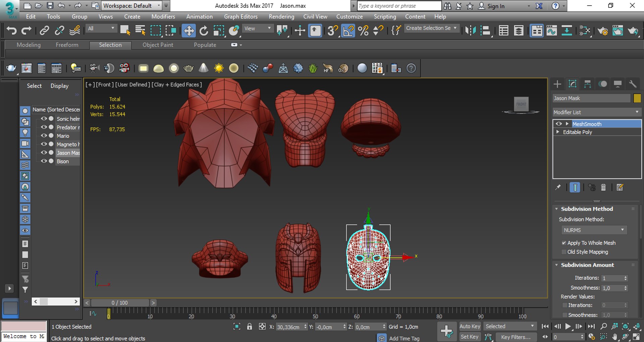Viewport: 644px width, 342px height.
Task: Open the Rendering menu
Action: pyautogui.click(x=281, y=16)
